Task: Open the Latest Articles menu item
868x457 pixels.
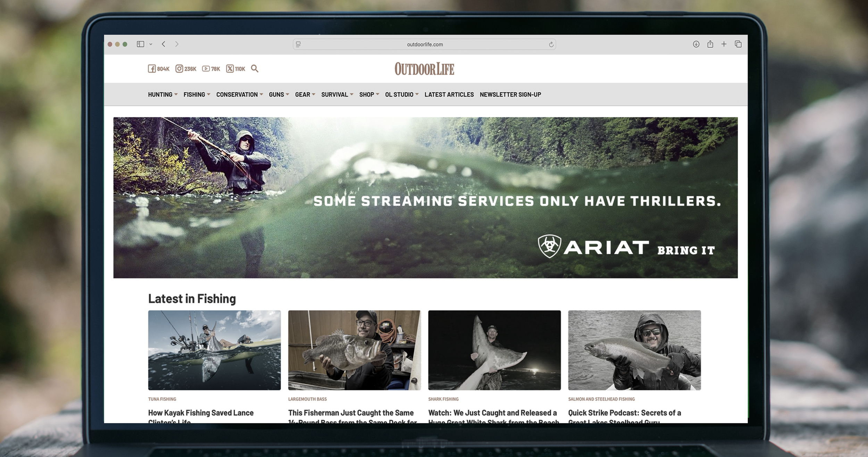Action: pyautogui.click(x=449, y=94)
